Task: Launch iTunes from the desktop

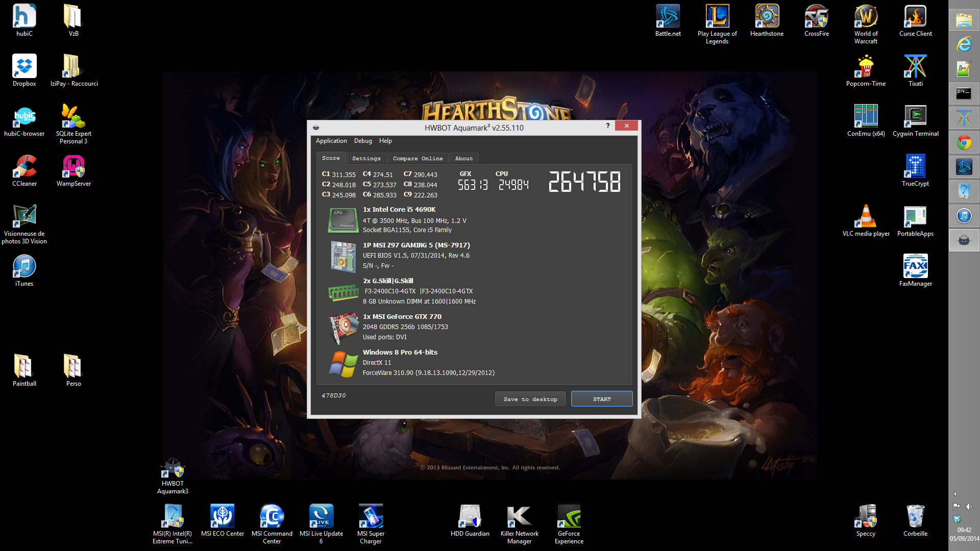Action: [24, 270]
